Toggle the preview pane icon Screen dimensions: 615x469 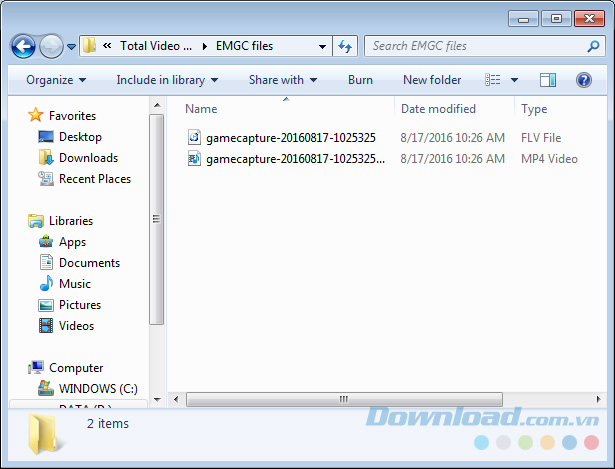click(x=548, y=80)
